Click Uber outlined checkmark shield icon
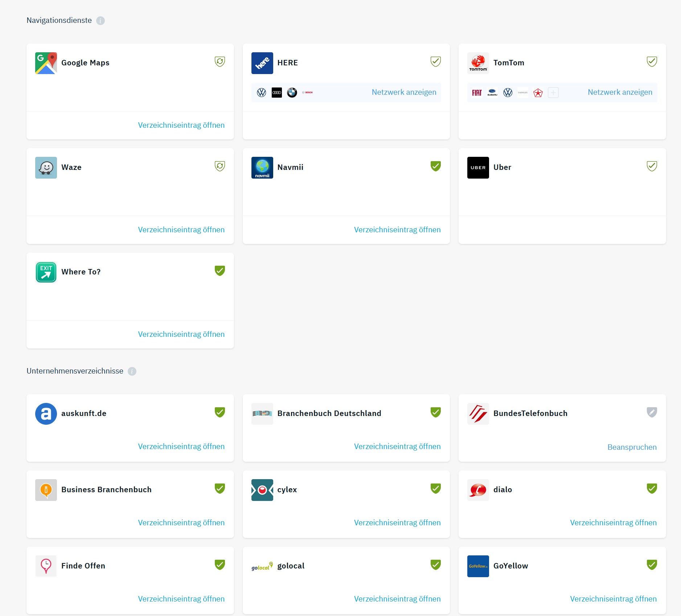 click(652, 166)
